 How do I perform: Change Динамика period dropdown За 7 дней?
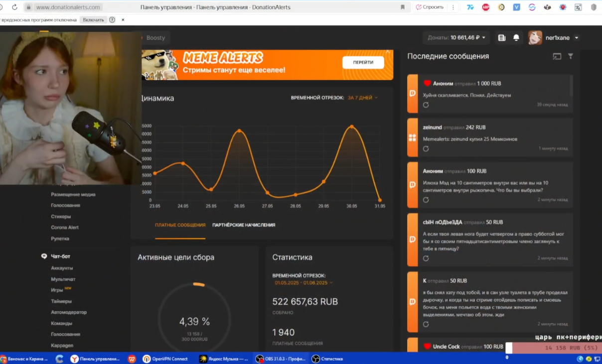(363, 98)
